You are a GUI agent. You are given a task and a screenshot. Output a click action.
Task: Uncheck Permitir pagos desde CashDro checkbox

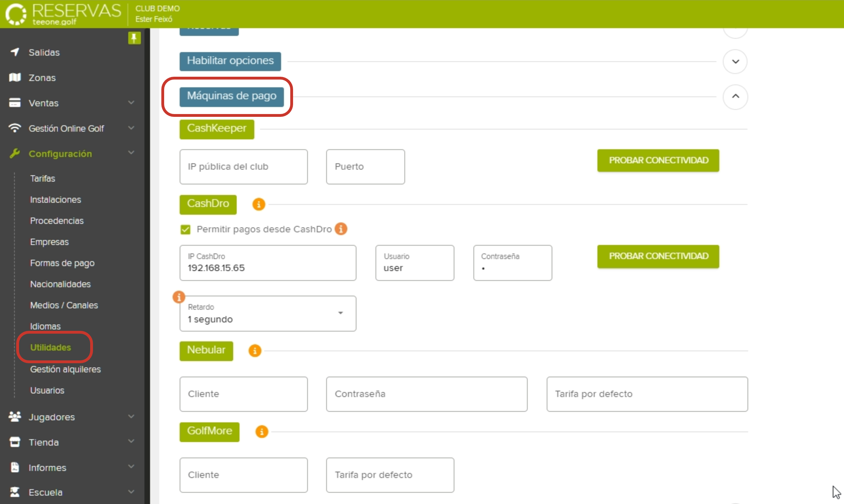tap(185, 229)
